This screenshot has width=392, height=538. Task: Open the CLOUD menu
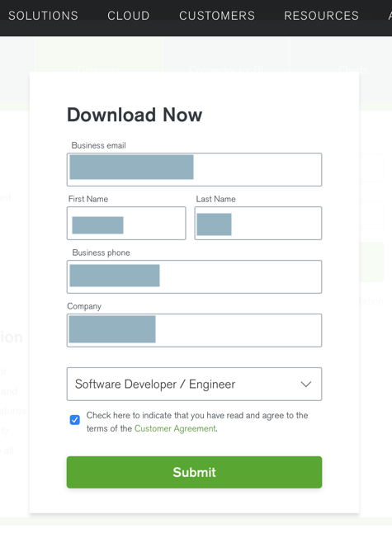[129, 16]
